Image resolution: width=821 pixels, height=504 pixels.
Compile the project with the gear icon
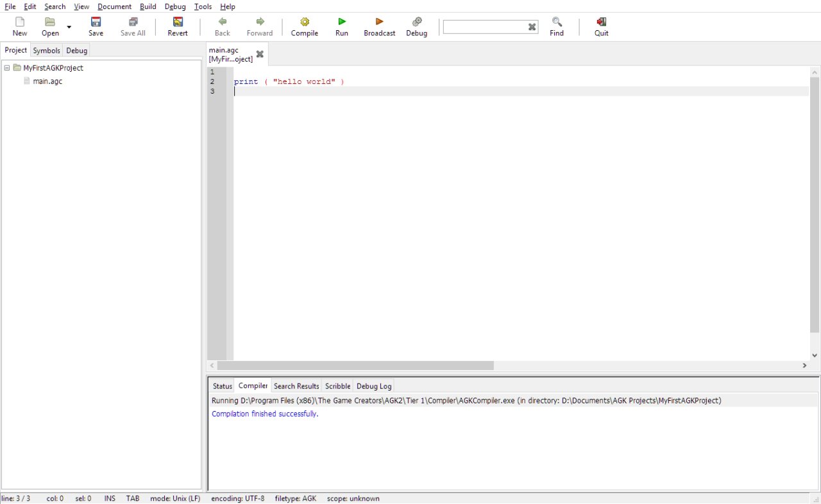pos(305,22)
